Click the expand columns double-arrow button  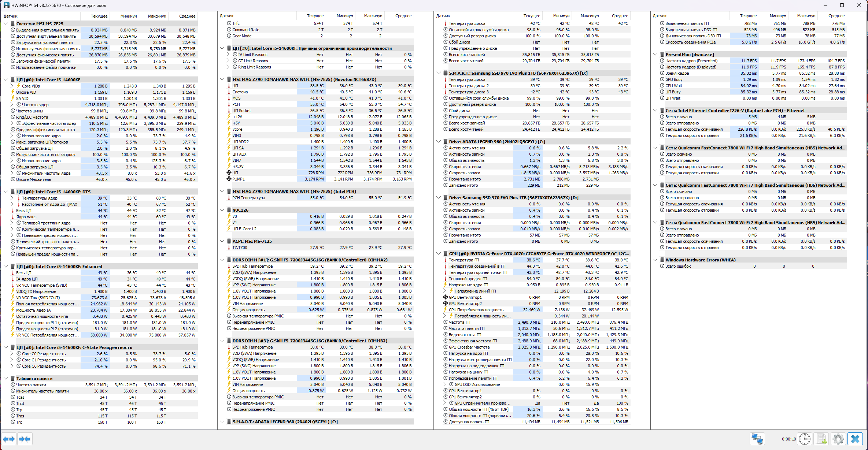pos(9,439)
